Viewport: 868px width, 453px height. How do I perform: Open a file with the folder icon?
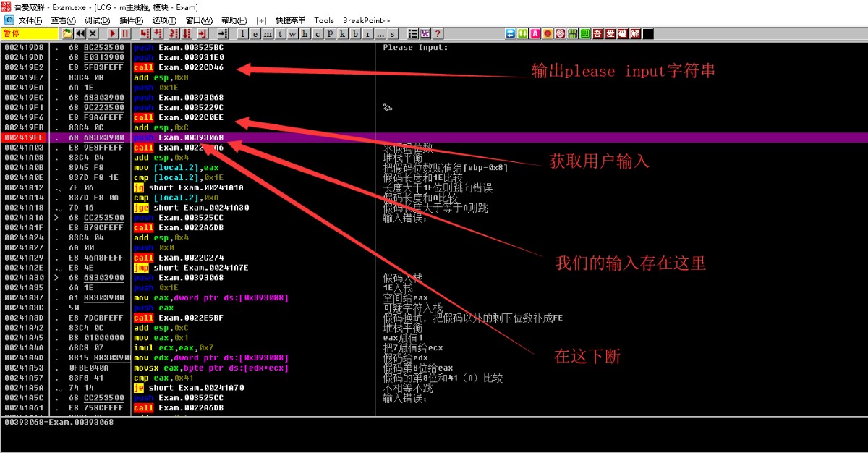[67, 33]
